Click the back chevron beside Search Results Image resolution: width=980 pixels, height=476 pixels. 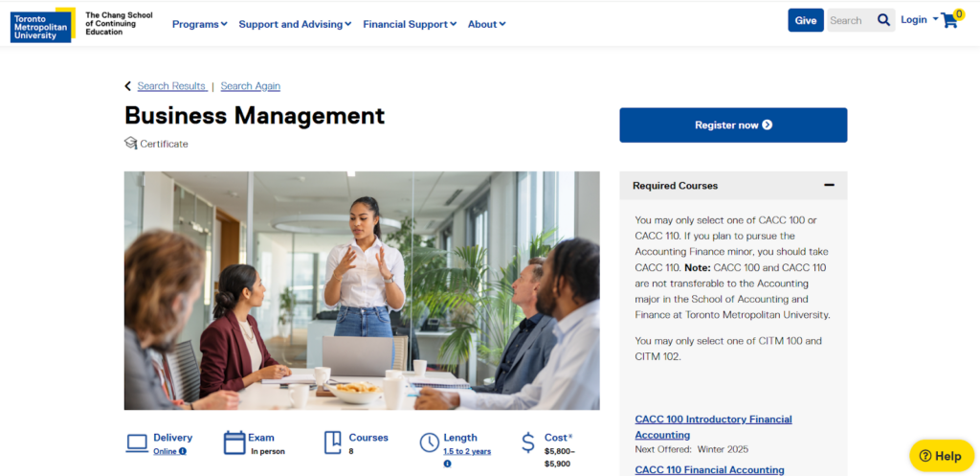pos(128,86)
